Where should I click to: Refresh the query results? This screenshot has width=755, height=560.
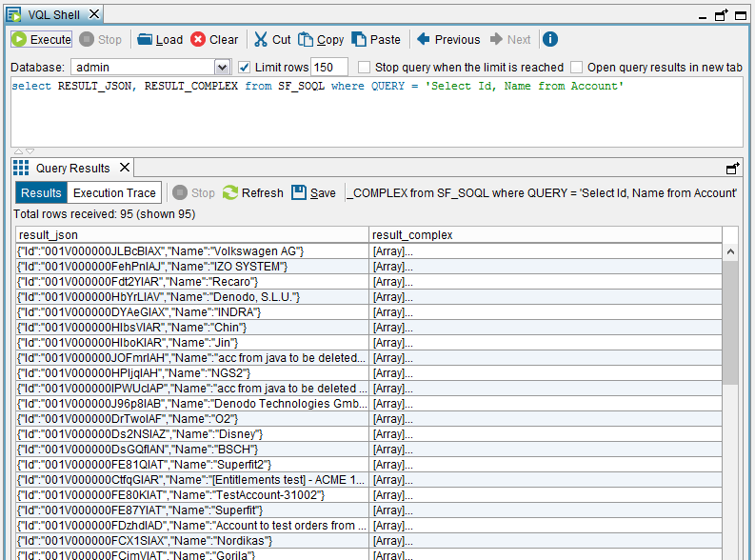(253, 193)
